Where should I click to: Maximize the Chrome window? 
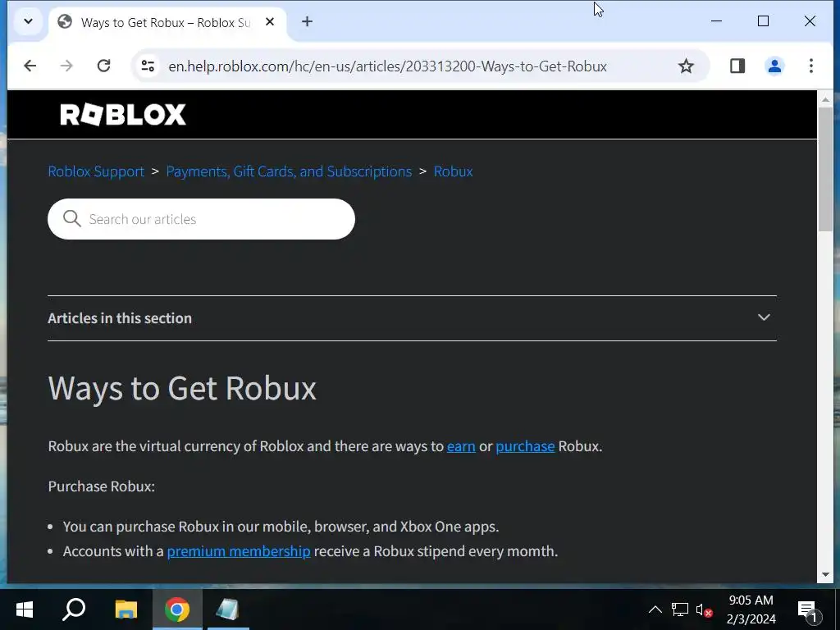pyautogui.click(x=763, y=21)
